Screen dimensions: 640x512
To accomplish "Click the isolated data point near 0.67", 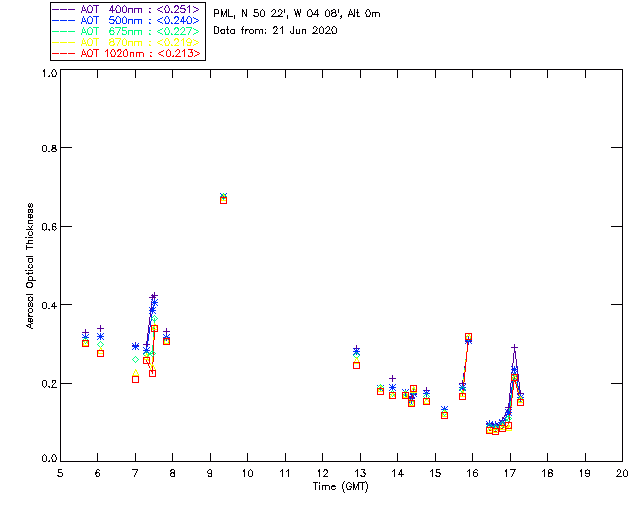I will click(x=223, y=198).
